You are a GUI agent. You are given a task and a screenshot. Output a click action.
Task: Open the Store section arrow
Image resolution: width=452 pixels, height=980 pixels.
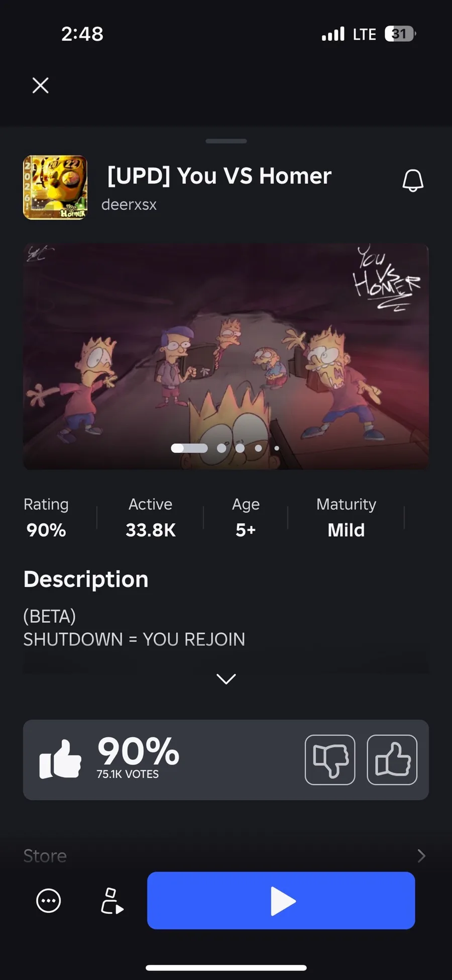[421, 856]
